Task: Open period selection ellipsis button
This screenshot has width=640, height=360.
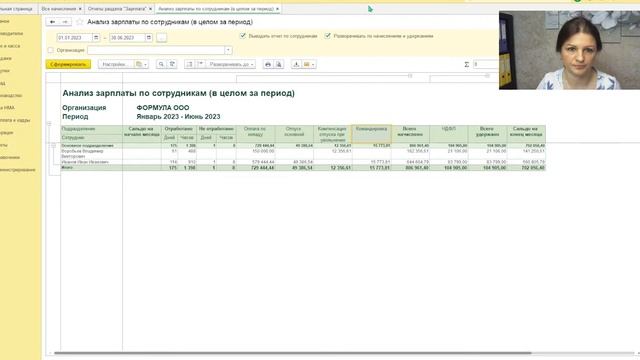Action: (x=162, y=38)
